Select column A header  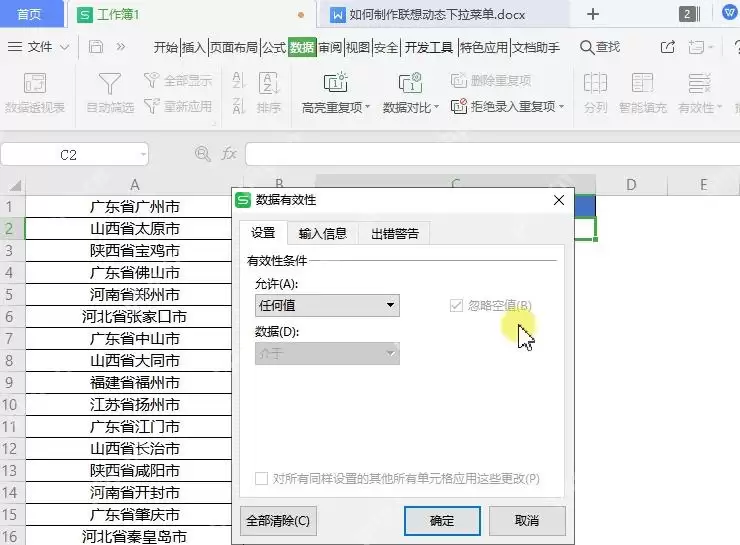click(x=135, y=184)
